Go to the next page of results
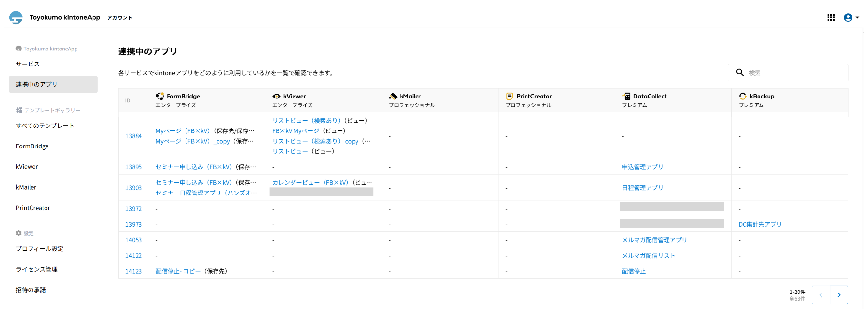 pos(839,295)
